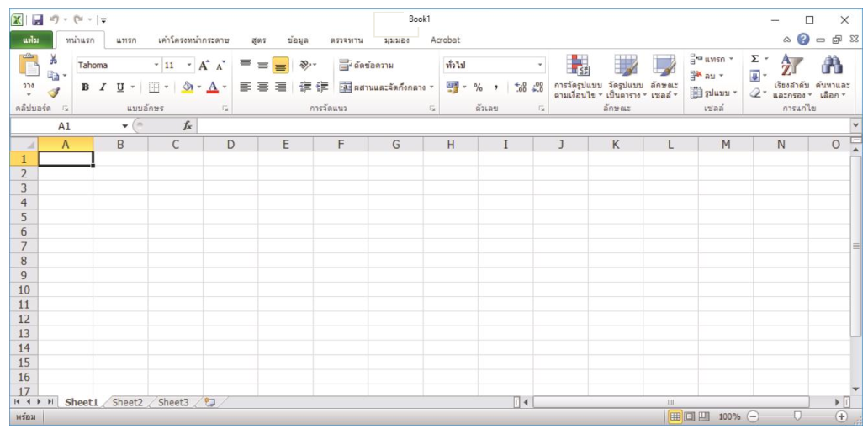Click the Increase Font Size icon

[x=204, y=66]
